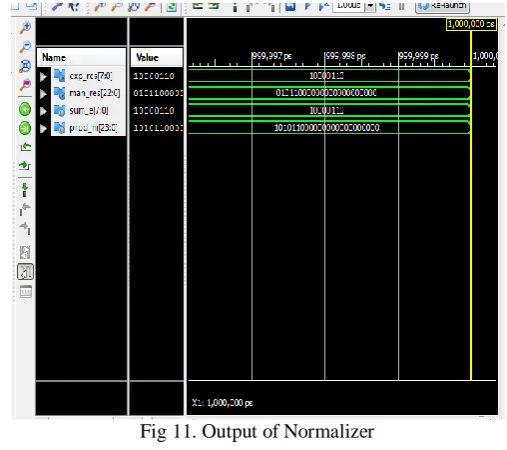This screenshot has width=507, height=450.
Task: Click the green refresh icon in top toolbar
Action: (172, 6)
